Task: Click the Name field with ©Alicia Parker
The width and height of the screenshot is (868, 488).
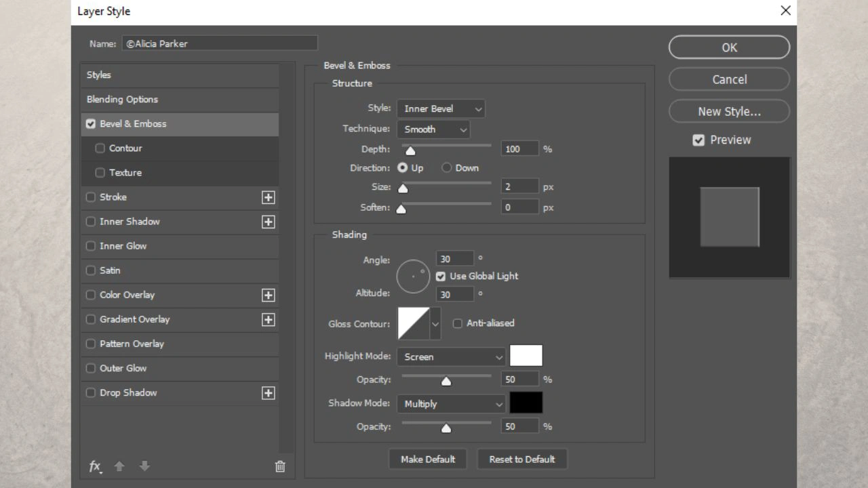Action: (220, 43)
